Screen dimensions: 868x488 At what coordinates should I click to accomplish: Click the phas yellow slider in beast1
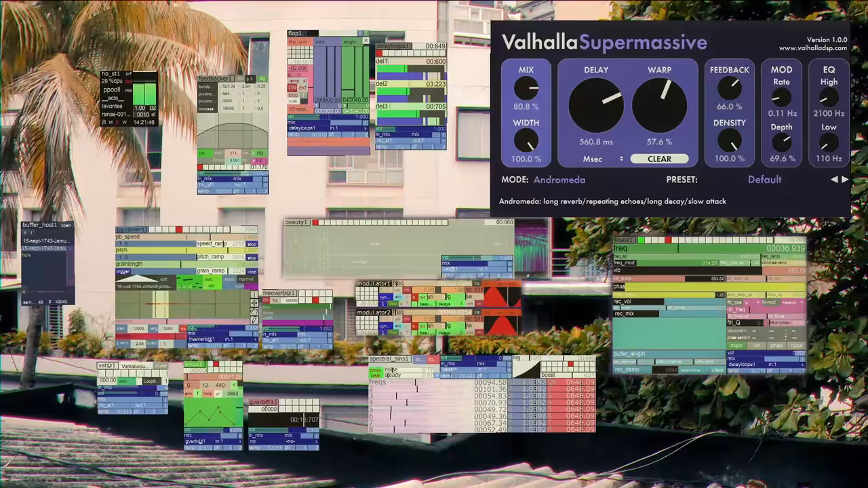[709, 287]
